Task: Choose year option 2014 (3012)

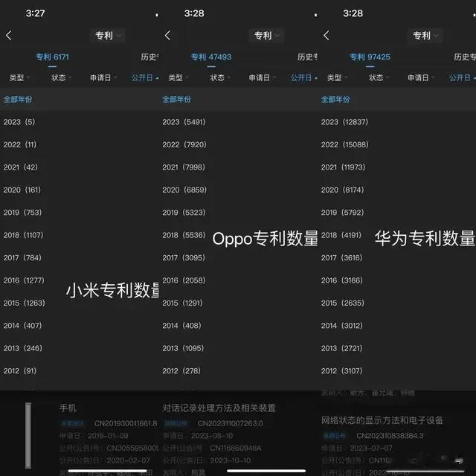Action: click(x=342, y=326)
